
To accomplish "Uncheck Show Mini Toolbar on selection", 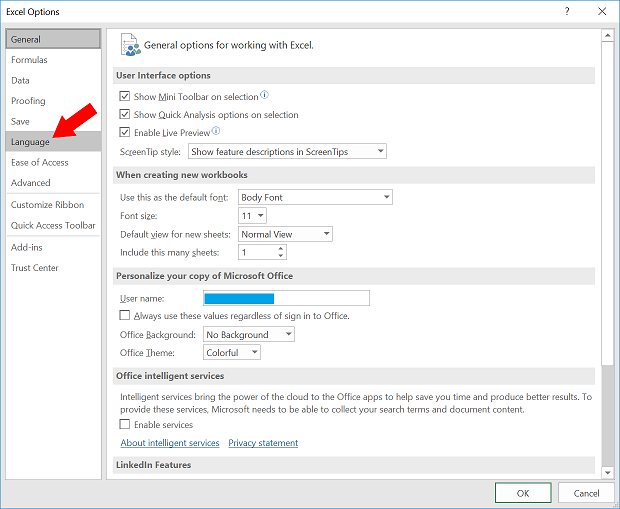I will [125, 96].
